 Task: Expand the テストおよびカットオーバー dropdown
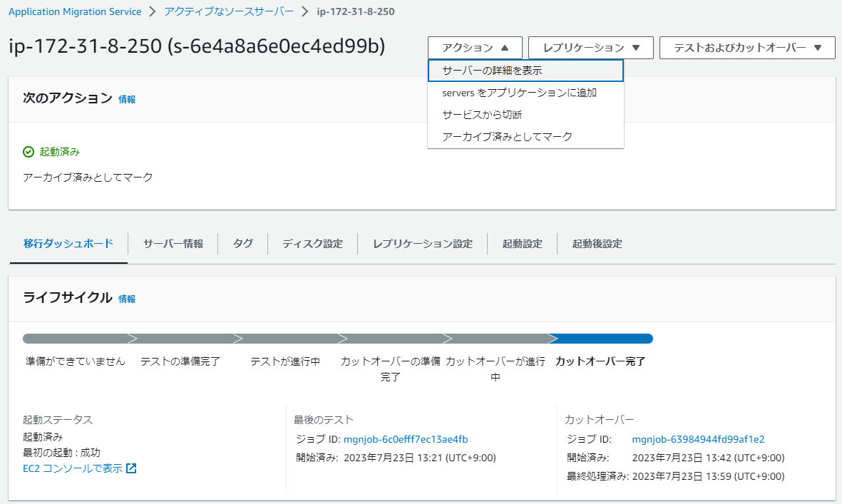(x=747, y=48)
